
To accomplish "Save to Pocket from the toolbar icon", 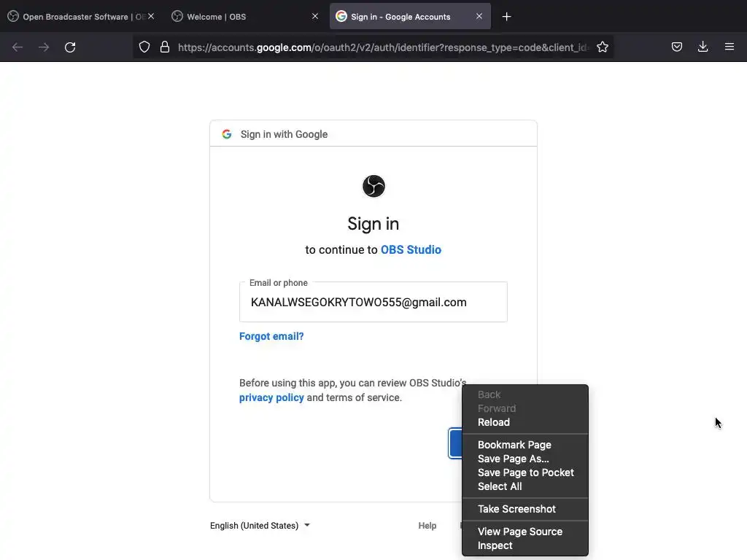I will (677, 47).
